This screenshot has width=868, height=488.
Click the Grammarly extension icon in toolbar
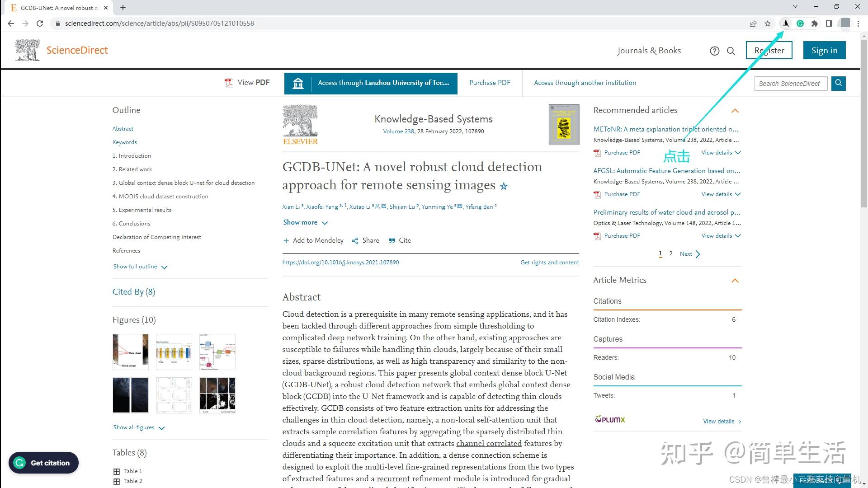tap(800, 23)
